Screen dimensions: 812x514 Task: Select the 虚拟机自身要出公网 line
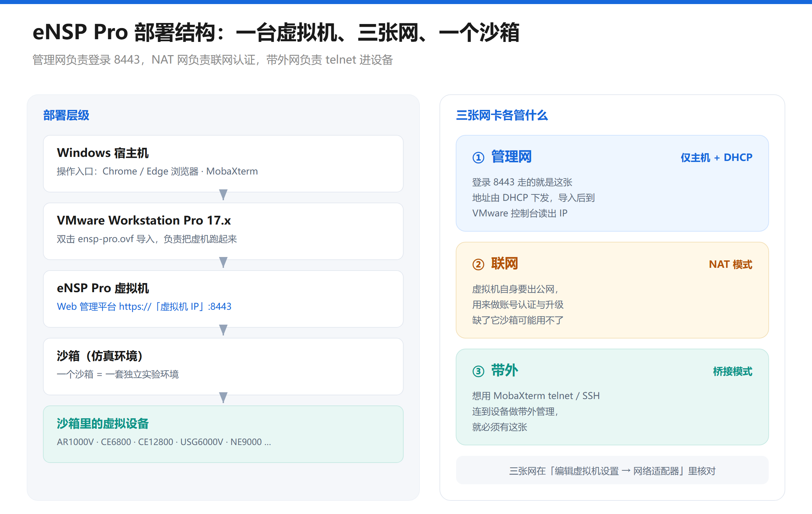515,289
